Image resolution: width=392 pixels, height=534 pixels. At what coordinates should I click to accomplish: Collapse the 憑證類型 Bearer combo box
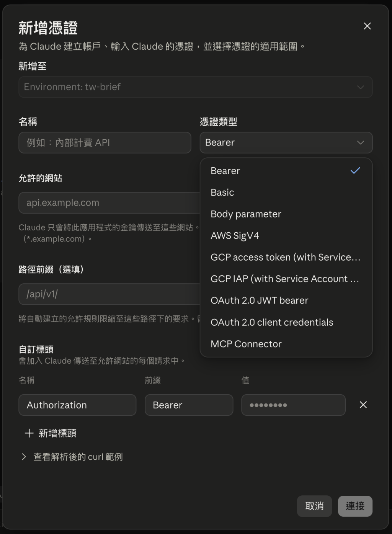click(286, 142)
